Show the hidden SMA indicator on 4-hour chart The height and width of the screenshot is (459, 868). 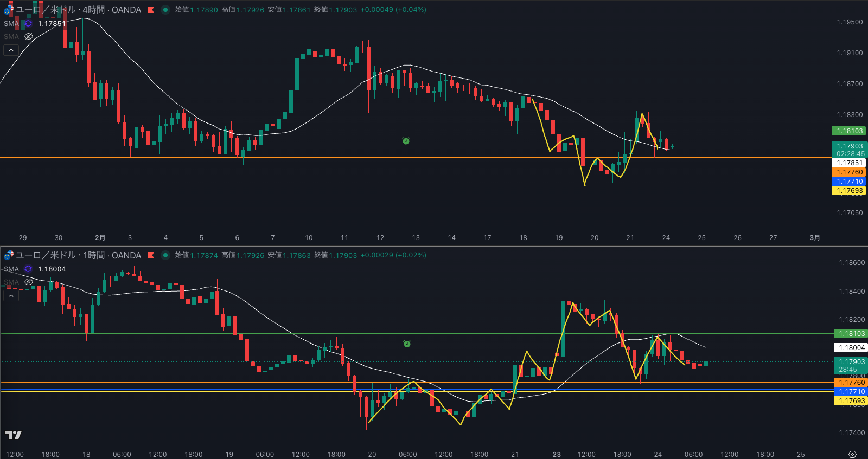[x=29, y=36]
